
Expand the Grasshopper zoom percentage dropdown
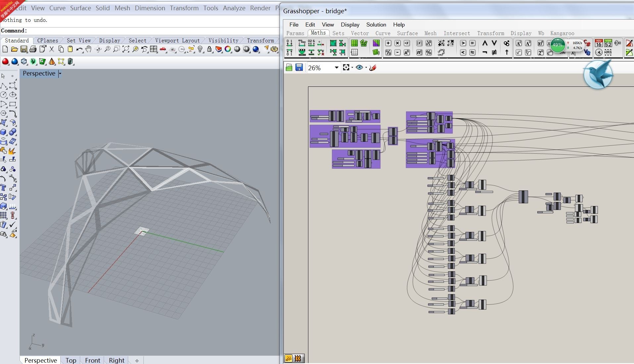(x=337, y=68)
